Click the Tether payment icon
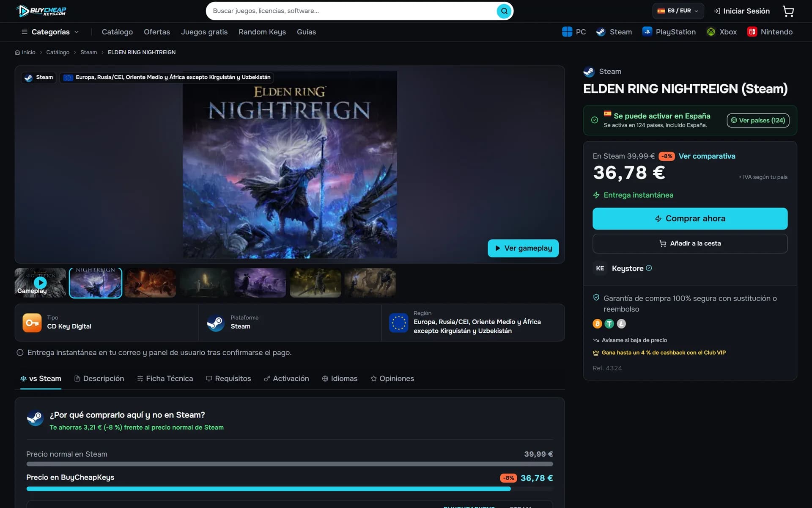The width and height of the screenshot is (812, 508). point(609,324)
